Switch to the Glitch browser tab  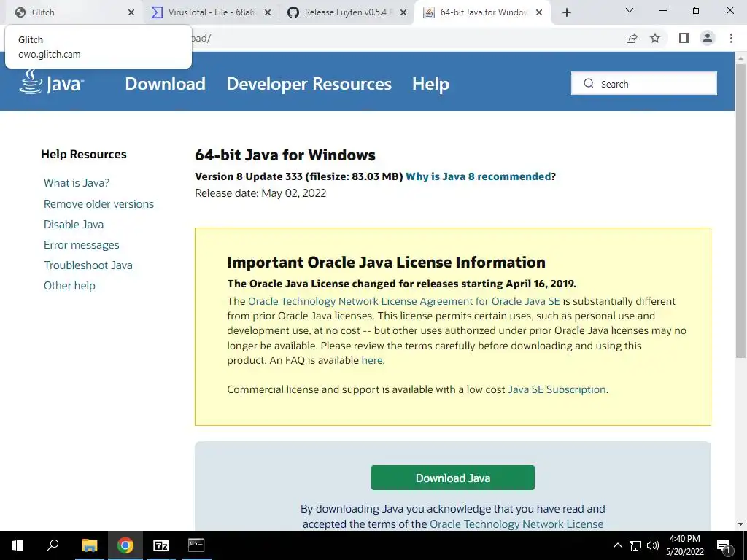(x=71, y=12)
